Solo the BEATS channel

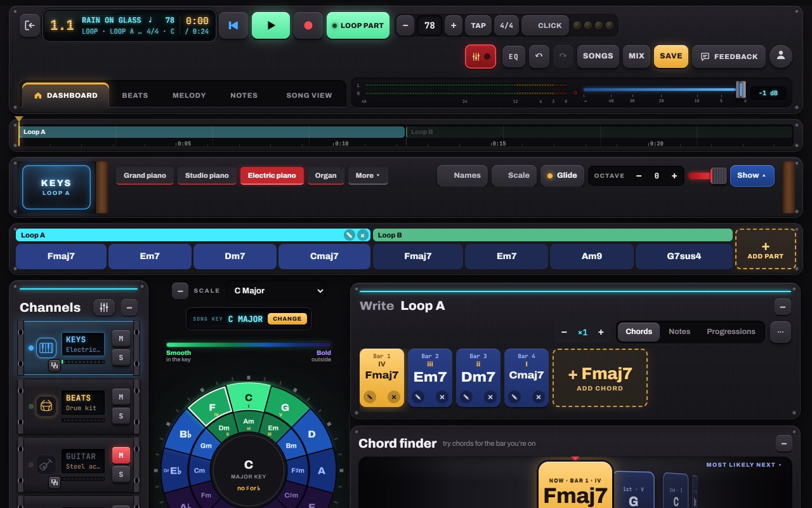click(x=121, y=416)
